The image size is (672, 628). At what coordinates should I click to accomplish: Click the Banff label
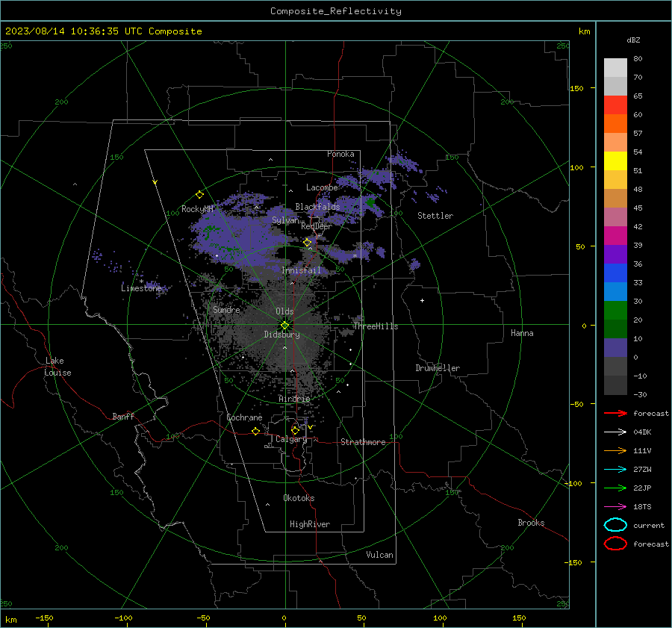[x=123, y=416]
